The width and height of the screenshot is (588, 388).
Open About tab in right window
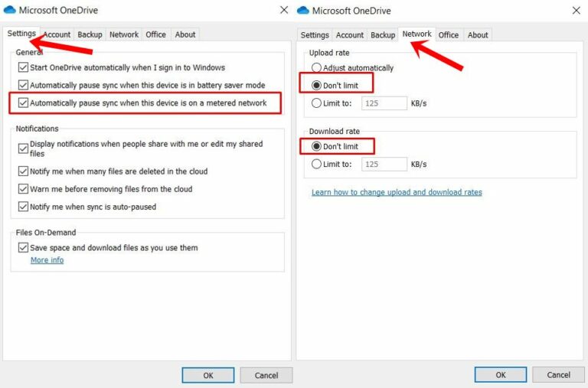point(478,35)
